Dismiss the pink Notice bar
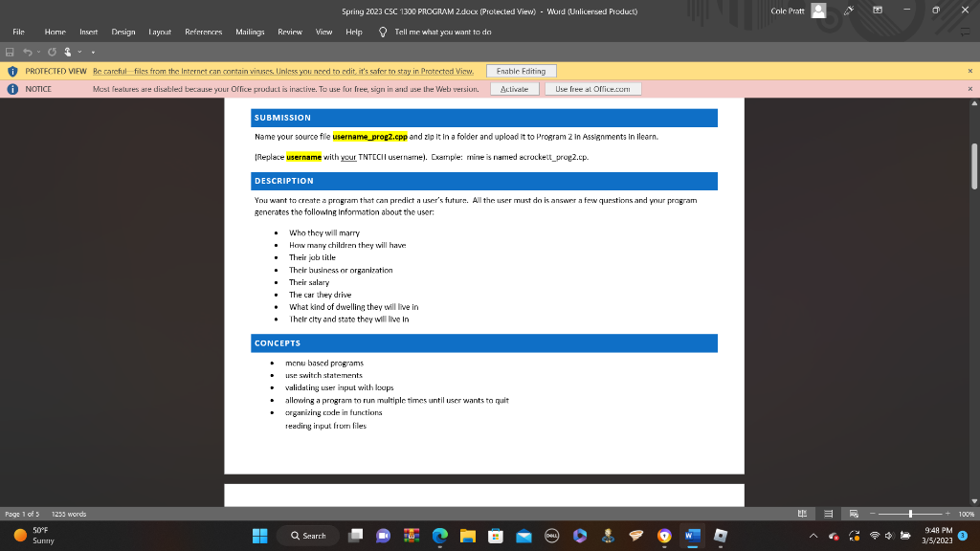The image size is (980, 551). point(970,89)
